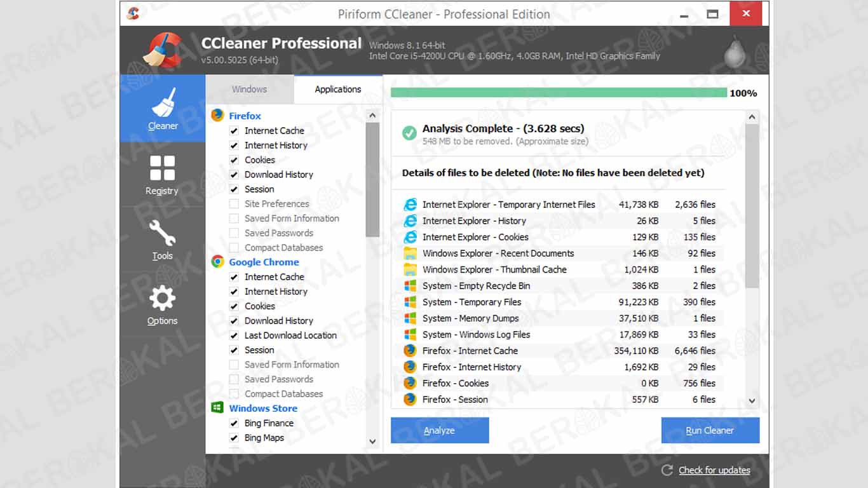Click the Windows Store group icon
The image size is (868, 488).
[x=218, y=408]
